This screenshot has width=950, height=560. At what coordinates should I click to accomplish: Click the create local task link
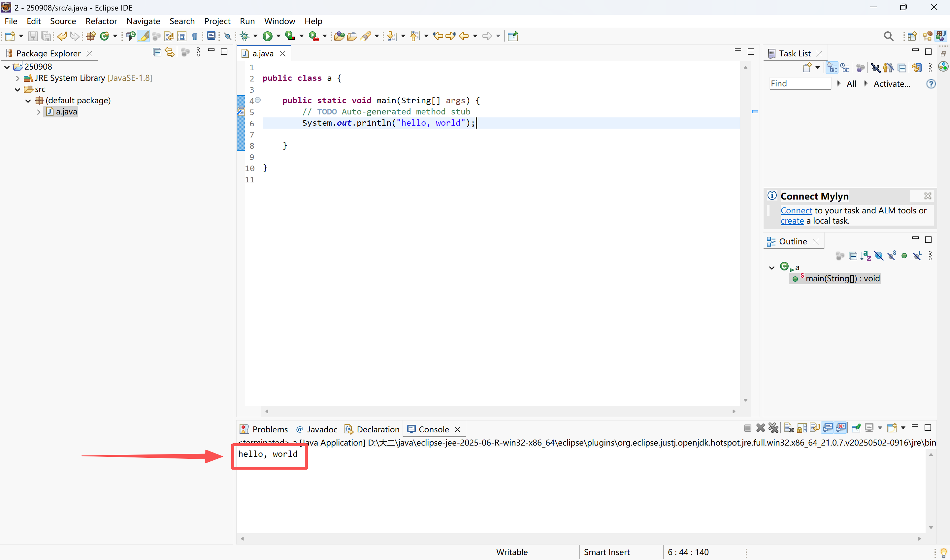click(792, 221)
